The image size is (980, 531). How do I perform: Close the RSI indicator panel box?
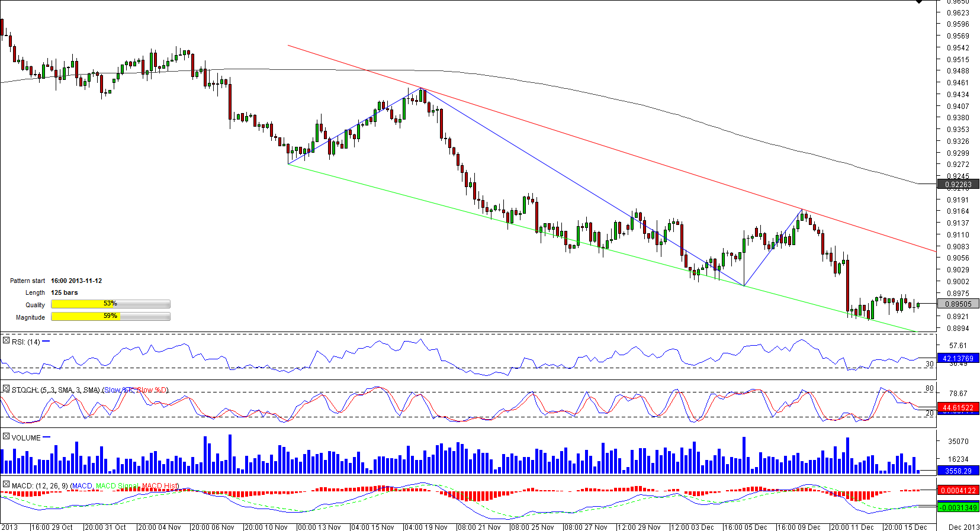pyautogui.click(x=6, y=341)
